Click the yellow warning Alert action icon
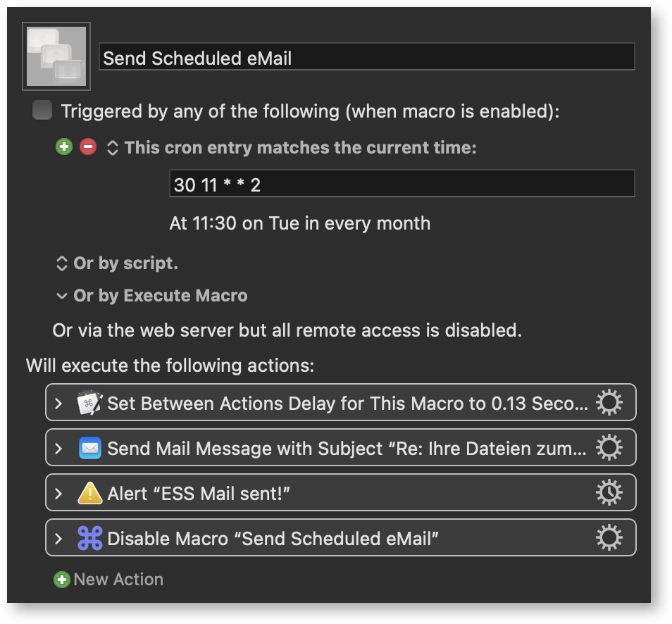Viewport: 672px width, 624px height. click(x=90, y=493)
